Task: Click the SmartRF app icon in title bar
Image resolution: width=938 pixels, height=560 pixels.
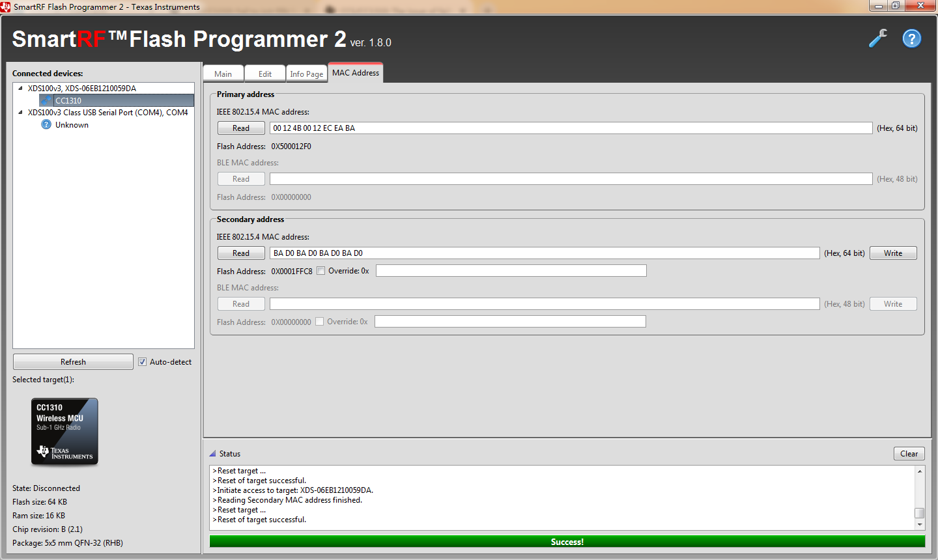Action: (x=6, y=7)
